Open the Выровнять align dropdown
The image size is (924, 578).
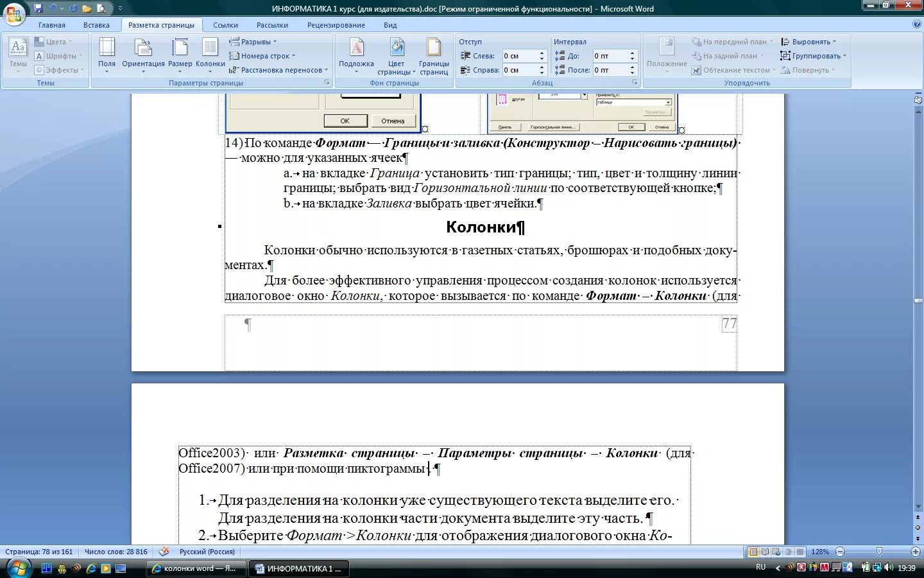tap(809, 42)
